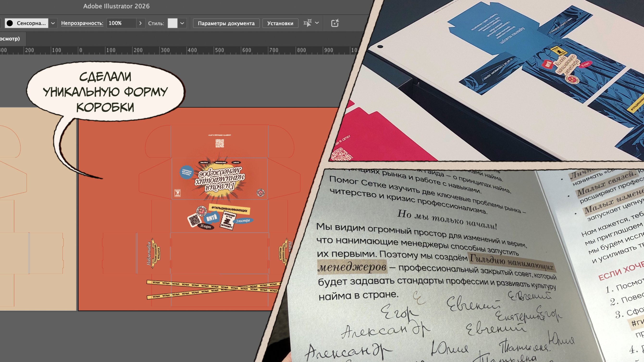Viewport: 644px width, 362px height.
Task: Open the align options chevron
Action: pyautogui.click(x=317, y=23)
